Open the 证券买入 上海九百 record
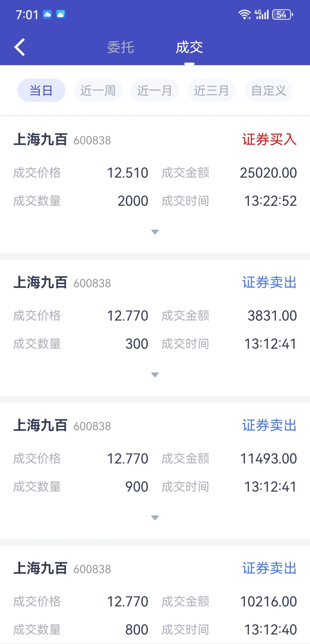The height and width of the screenshot is (644, 310). [155, 185]
